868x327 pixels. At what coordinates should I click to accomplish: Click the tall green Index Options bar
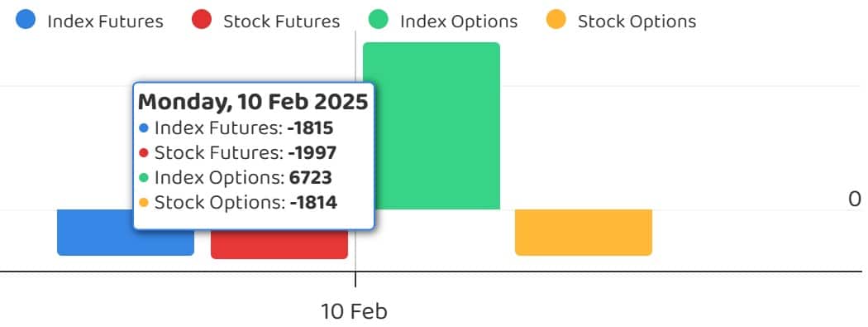point(432,126)
